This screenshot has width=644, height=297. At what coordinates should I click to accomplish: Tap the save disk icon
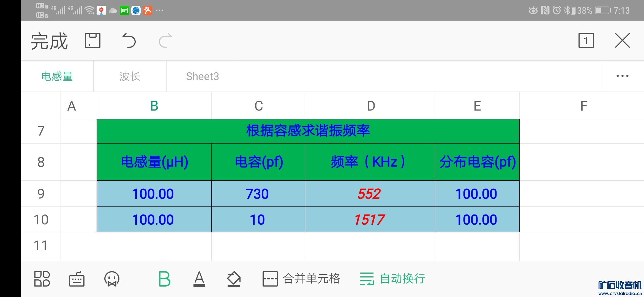tap(92, 40)
